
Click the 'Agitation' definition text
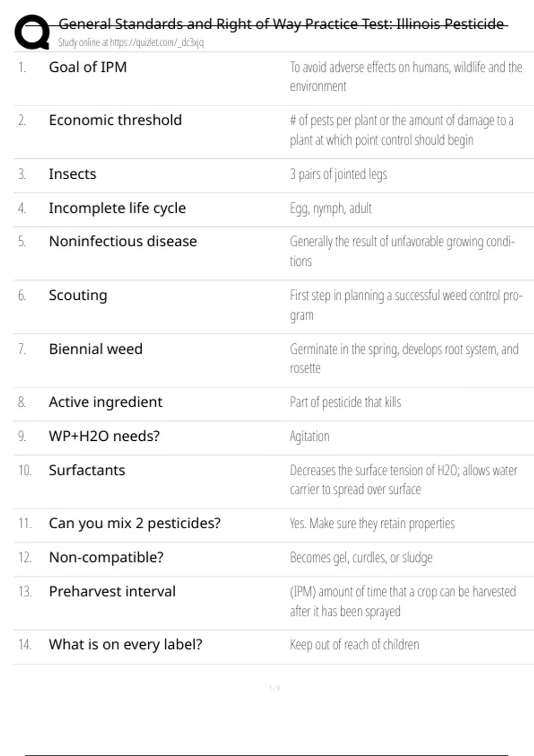coord(310,436)
